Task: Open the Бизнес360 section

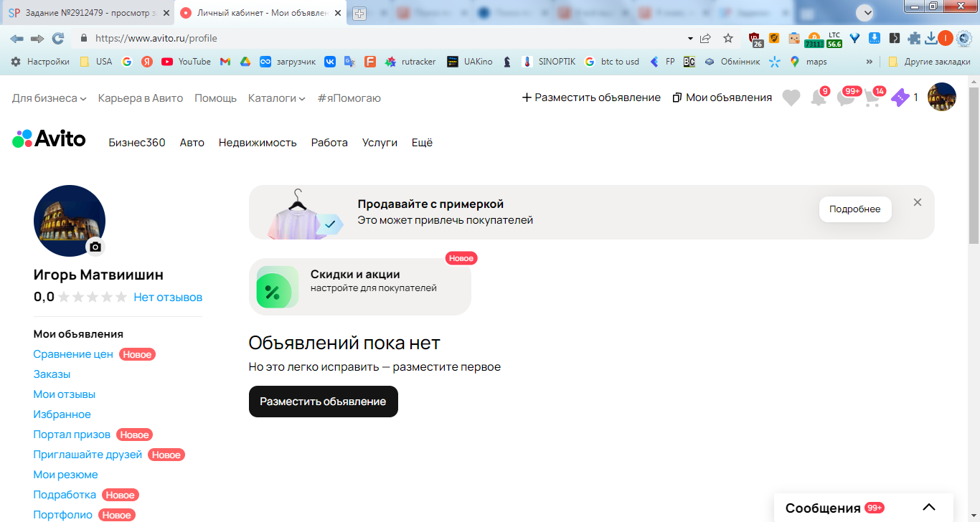Action: [x=137, y=143]
